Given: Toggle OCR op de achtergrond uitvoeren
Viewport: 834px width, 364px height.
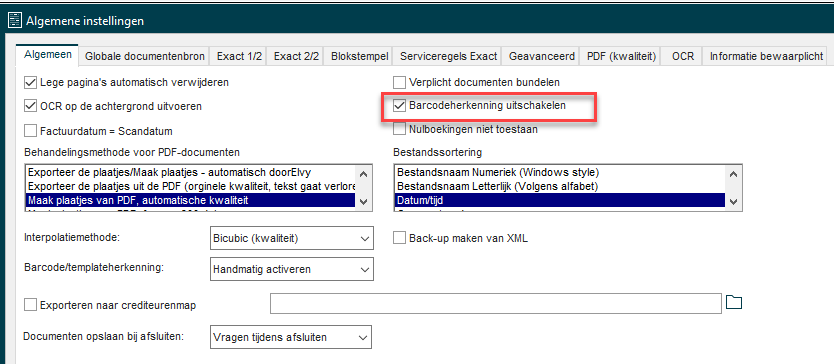Looking at the screenshot, I should 30,106.
